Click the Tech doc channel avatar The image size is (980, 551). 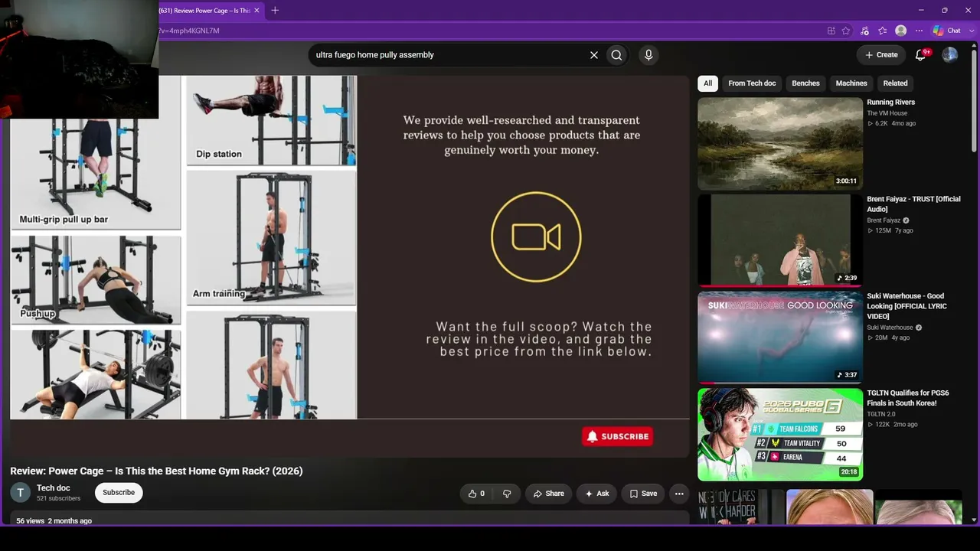21,493
